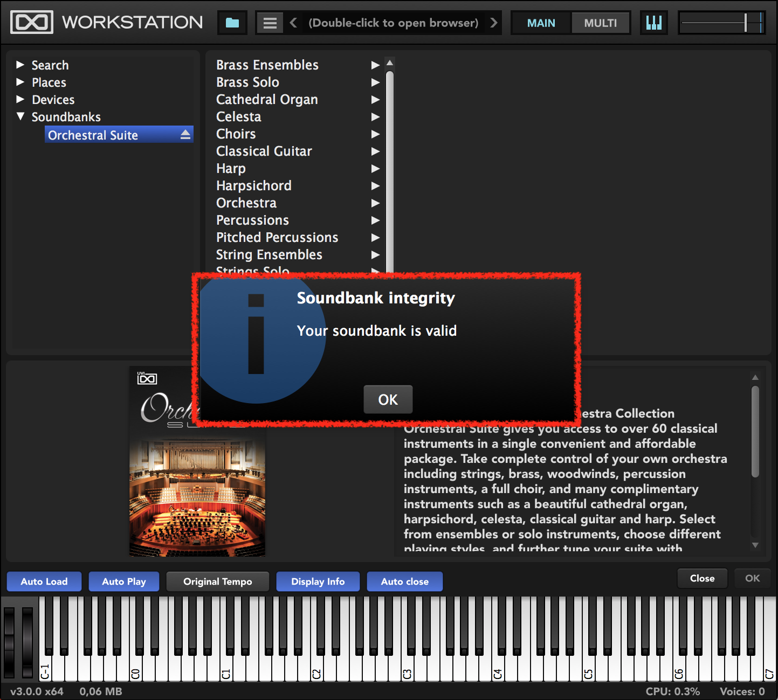Expand Cathedral Organ submenu arrow
Image resolution: width=778 pixels, height=700 pixels.
tap(375, 100)
